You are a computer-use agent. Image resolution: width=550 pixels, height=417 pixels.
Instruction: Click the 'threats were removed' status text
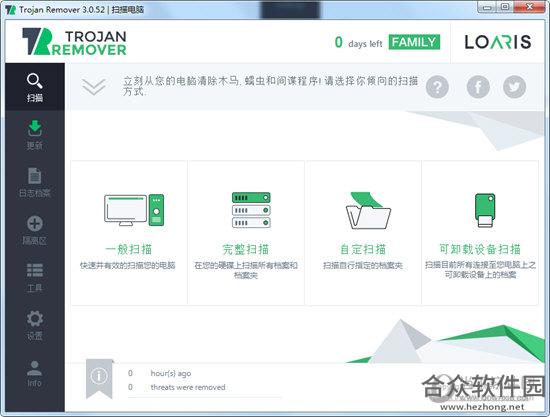coord(188,387)
